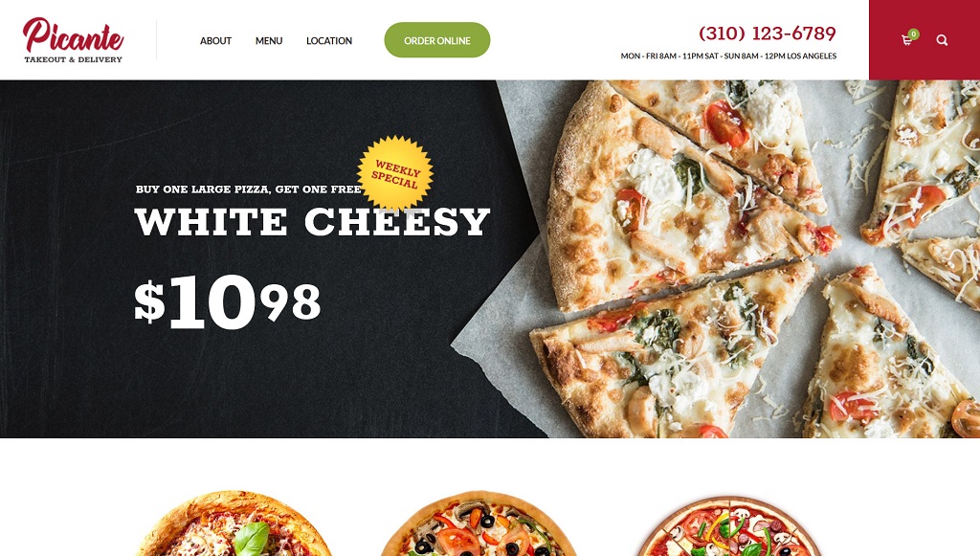980x556 pixels.
Task: Click the Buy One Large Pizza promo text
Action: pos(248,189)
